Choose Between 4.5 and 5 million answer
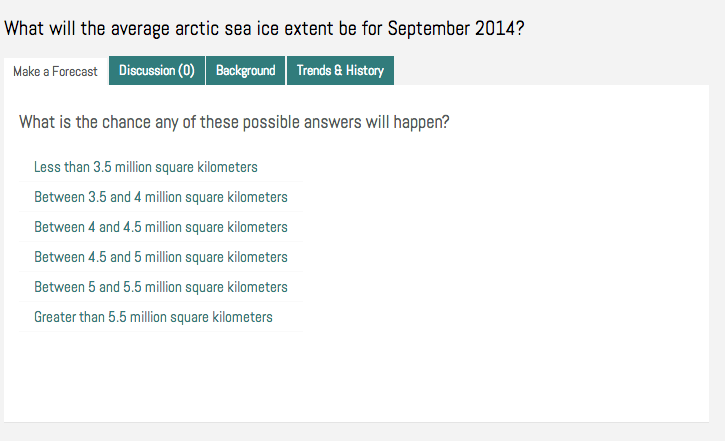Image resolution: width=725 pixels, height=441 pixels. tap(161, 257)
